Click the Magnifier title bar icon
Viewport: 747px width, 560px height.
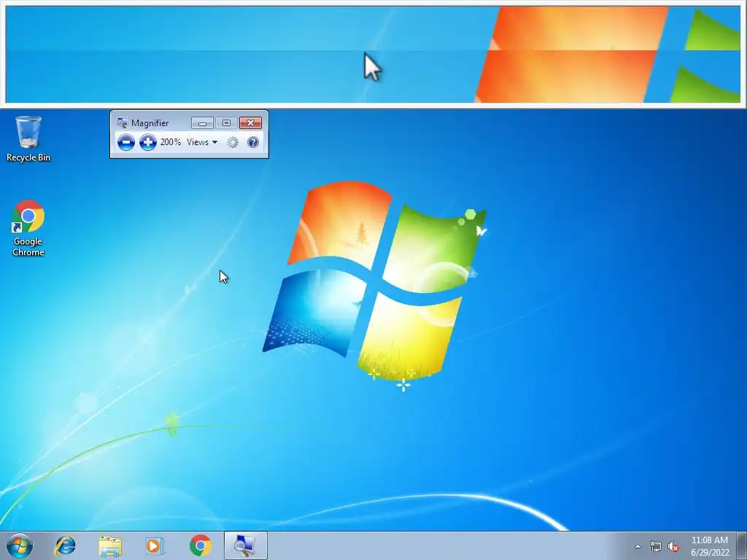point(123,122)
